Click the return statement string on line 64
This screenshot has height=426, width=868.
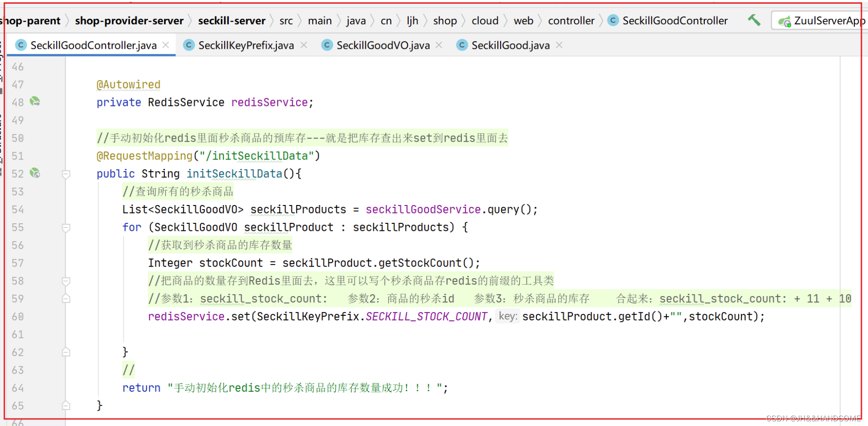coord(305,388)
